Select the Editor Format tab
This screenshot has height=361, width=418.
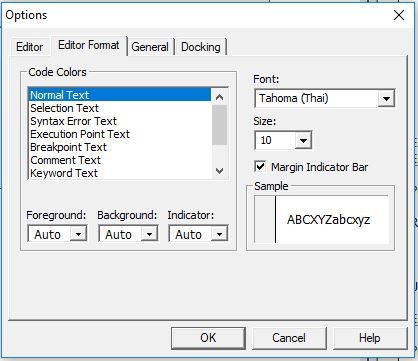click(89, 45)
